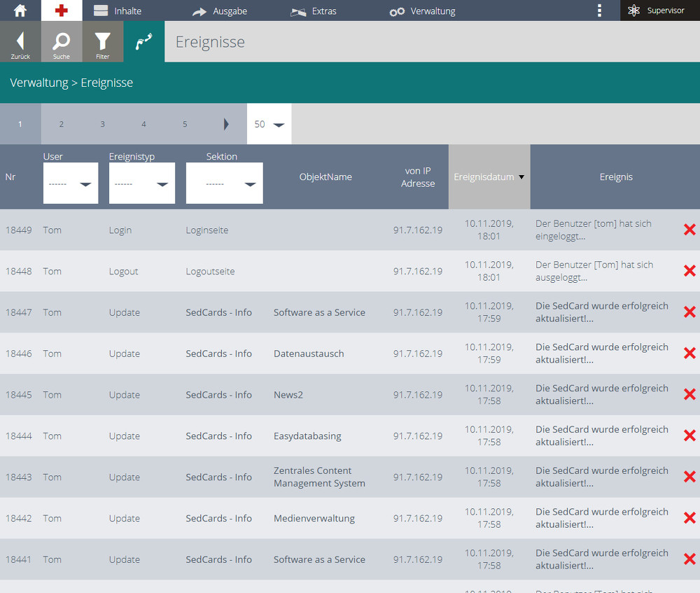Open the Verwaltung menu

tap(422, 11)
